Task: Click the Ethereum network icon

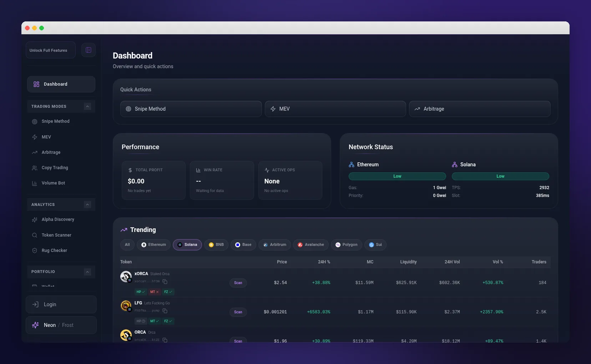Action: [352, 165]
